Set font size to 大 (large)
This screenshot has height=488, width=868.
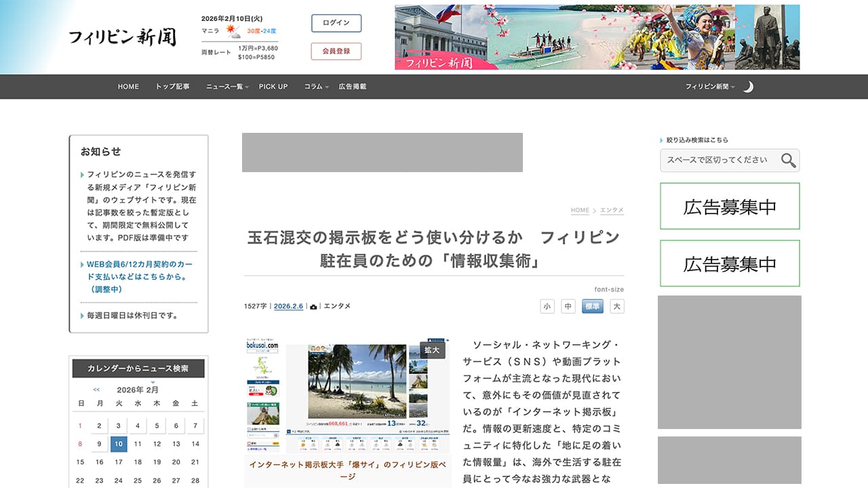pyautogui.click(x=616, y=306)
